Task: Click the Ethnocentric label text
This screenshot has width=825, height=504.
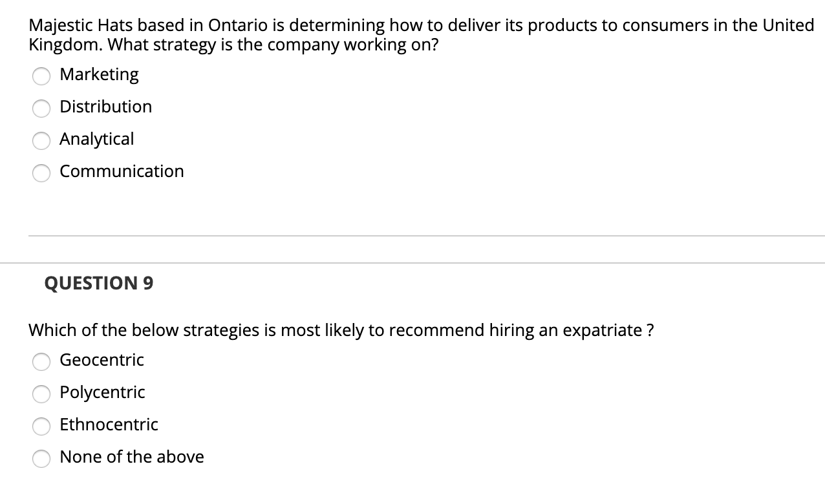Action: [109, 425]
